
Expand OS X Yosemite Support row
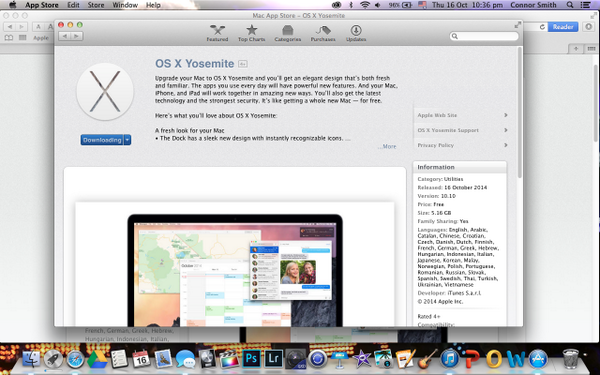462,130
